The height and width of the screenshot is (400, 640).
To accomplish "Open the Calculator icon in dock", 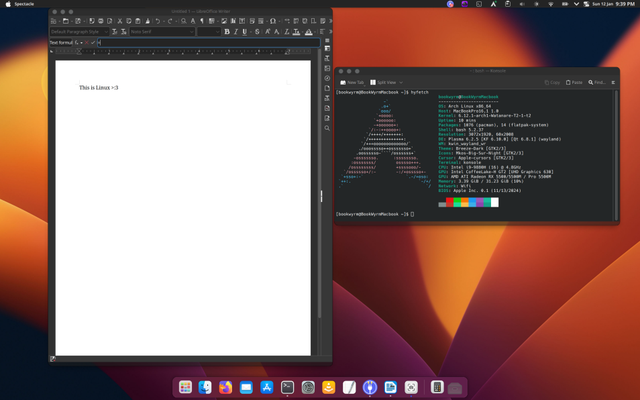I will pos(437,387).
